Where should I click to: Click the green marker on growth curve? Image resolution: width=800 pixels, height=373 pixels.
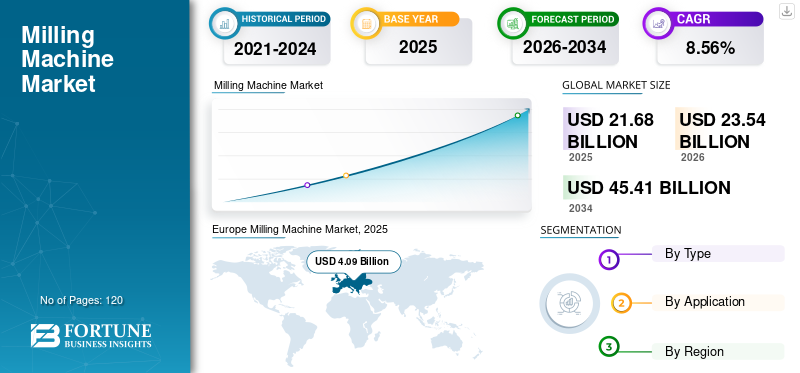(517, 115)
